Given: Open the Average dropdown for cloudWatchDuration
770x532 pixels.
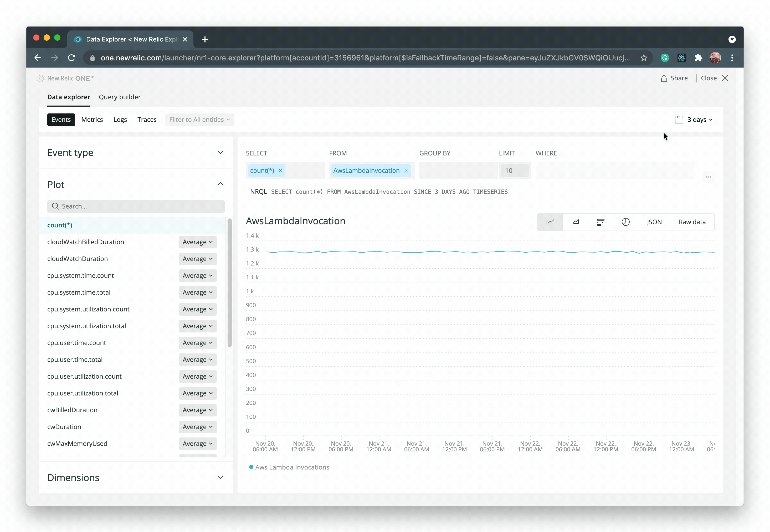Looking at the screenshot, I should pos(198,259).
